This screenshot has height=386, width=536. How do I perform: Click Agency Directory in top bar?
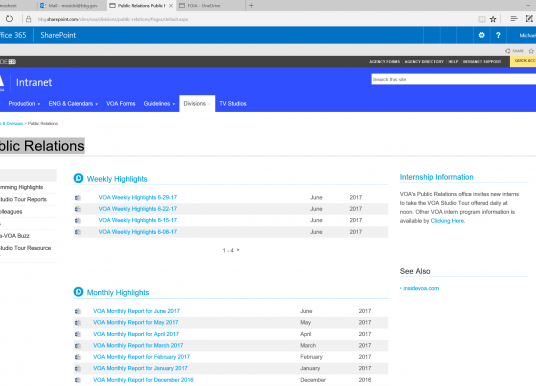click(x=424, y=62)
